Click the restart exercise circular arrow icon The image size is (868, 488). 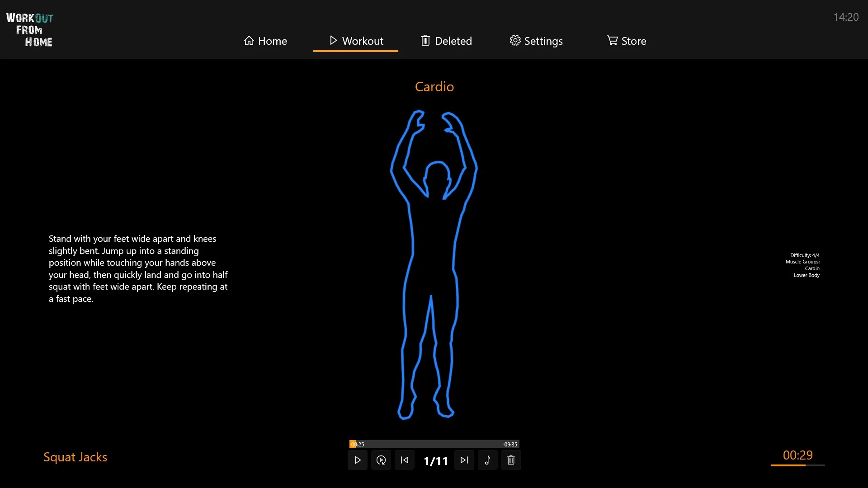[x=381, y=460]
